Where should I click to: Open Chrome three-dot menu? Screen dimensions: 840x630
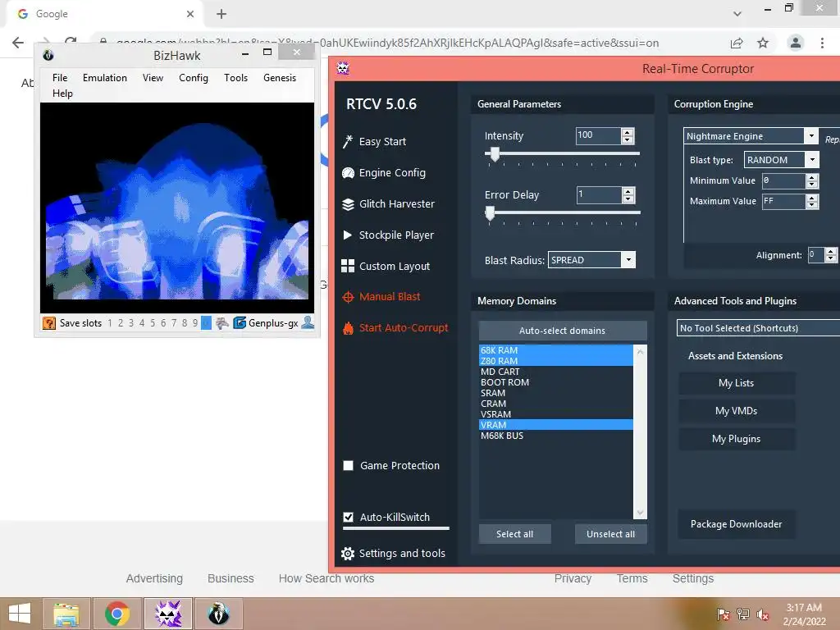[822, 43]
